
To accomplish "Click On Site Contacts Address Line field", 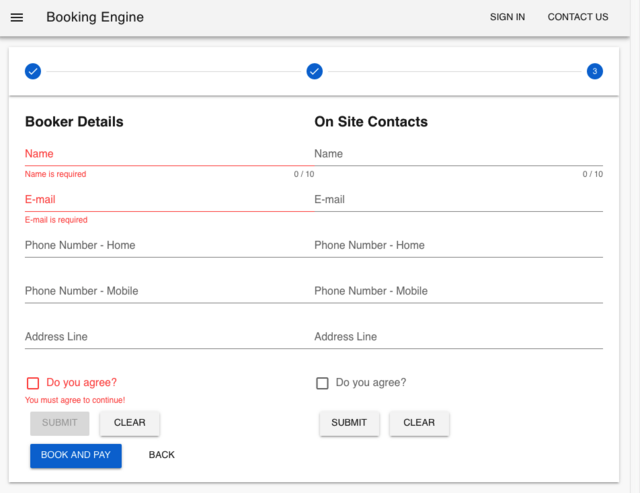I will pyautogui.click(x=458, y=337).
